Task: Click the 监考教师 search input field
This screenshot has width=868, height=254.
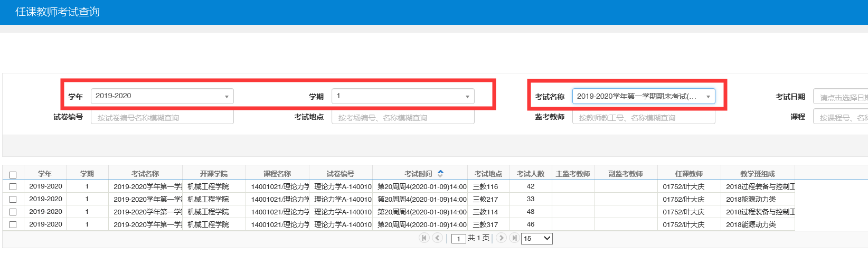Action: point(644,117)
